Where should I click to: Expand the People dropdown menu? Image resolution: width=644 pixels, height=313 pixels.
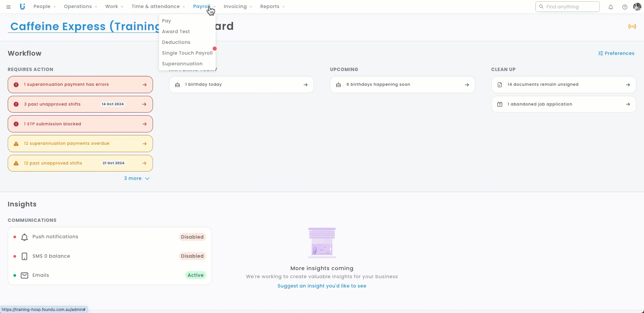pos(45,7)
